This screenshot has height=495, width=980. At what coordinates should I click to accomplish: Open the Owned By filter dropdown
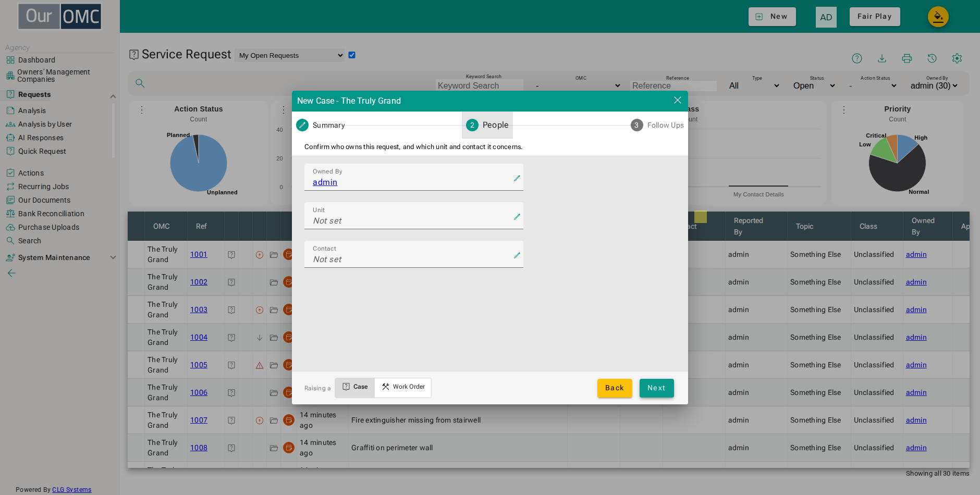click(x=934, y=85)
